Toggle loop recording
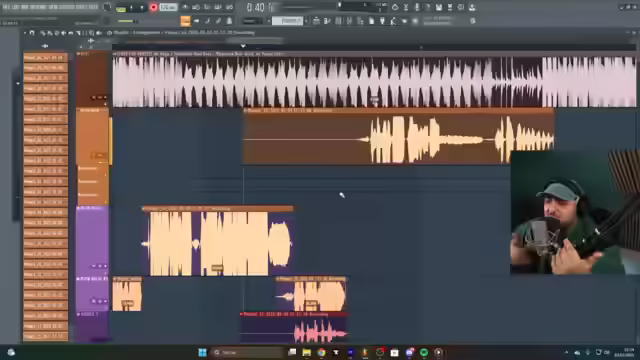 (229, 7)
